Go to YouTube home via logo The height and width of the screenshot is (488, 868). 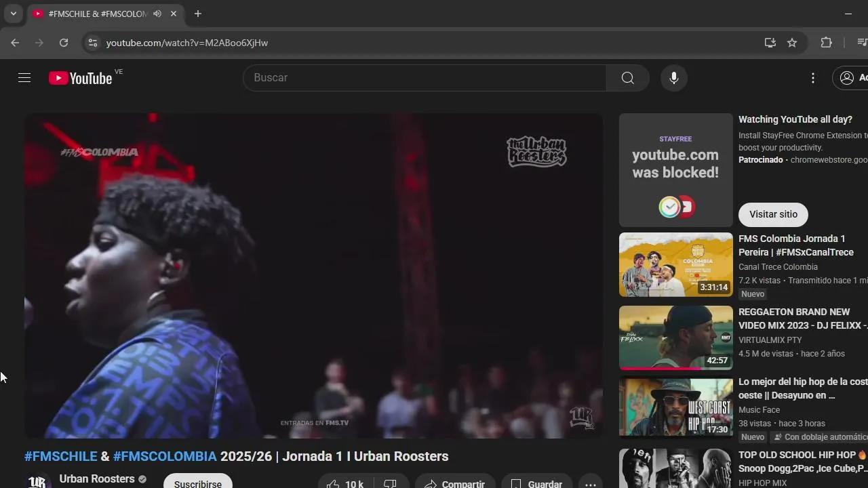[x=80, y=78]
